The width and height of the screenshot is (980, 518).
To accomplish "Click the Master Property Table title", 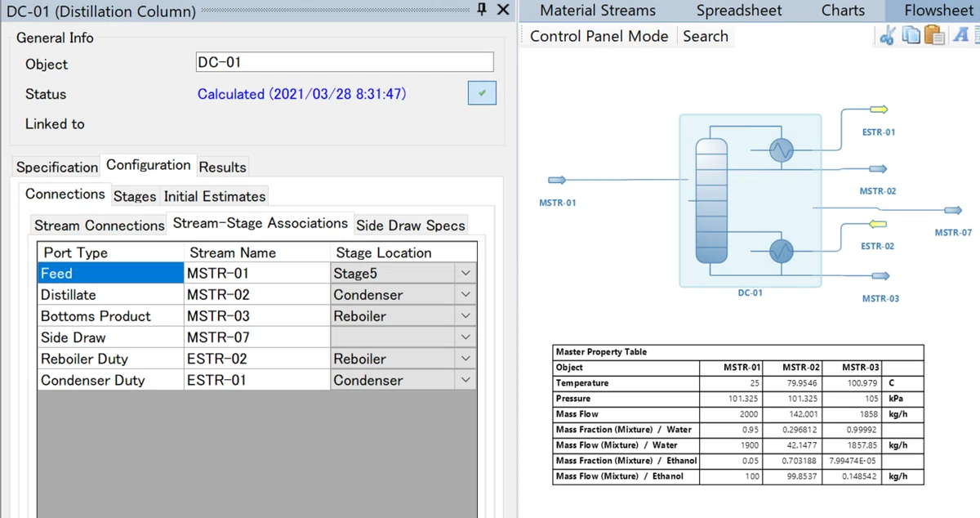I will tap(601, 352).
